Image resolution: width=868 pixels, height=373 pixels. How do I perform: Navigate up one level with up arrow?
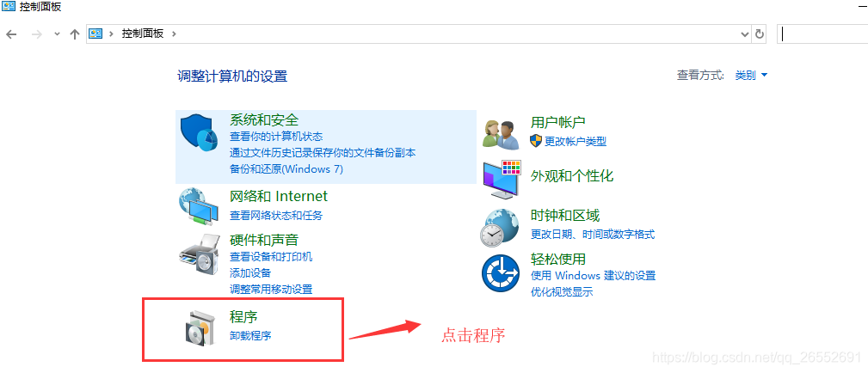coord(75,34)
